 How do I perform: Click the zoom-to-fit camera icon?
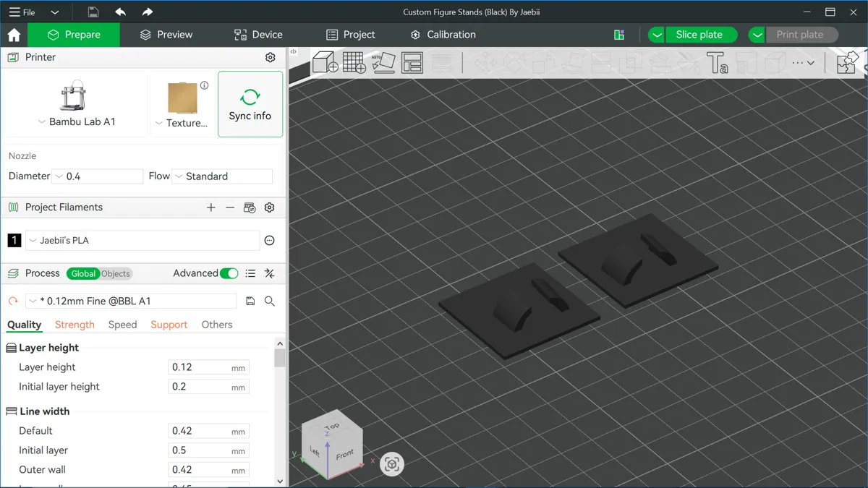392,464
